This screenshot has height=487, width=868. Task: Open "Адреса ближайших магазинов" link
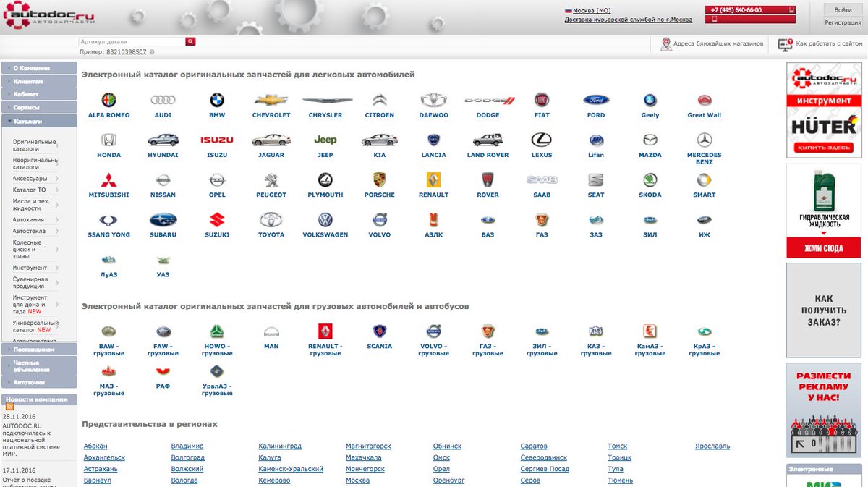tap(718, 44)
